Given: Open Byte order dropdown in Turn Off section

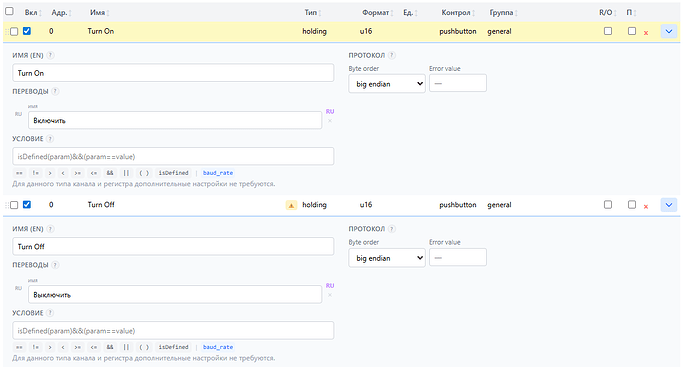Looking at the screenshot, I should pos(387,258).
